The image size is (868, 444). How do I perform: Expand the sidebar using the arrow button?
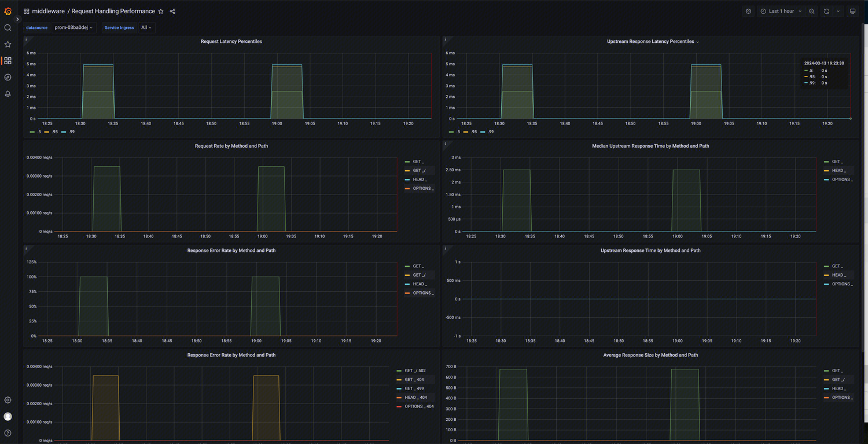[17, 19]
